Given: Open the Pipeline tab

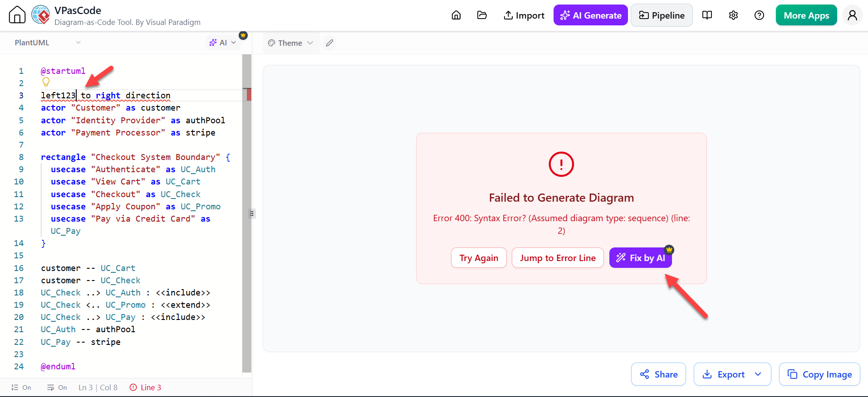Looking at the screenshot, I should (x=662, y=15).
